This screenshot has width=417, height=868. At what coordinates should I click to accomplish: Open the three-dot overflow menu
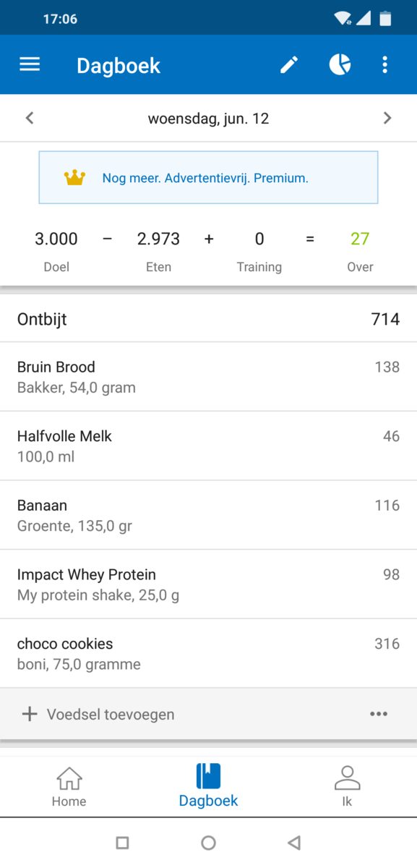point(385,64)
